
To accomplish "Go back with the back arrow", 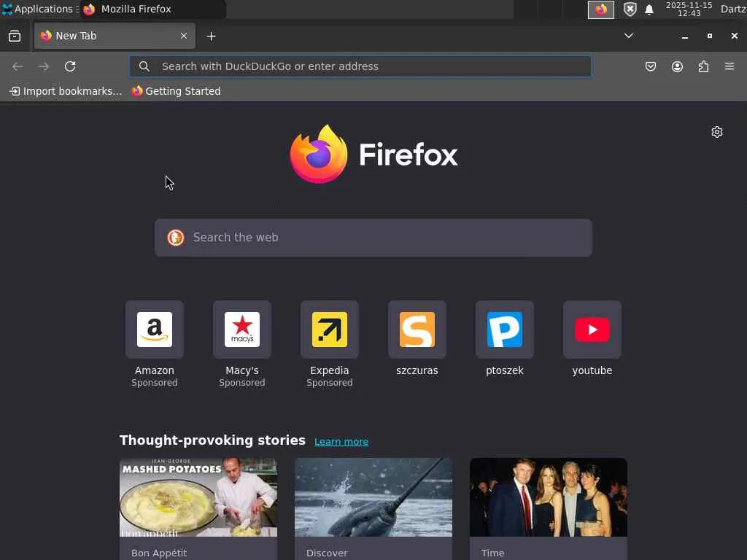I will point(18,66).
